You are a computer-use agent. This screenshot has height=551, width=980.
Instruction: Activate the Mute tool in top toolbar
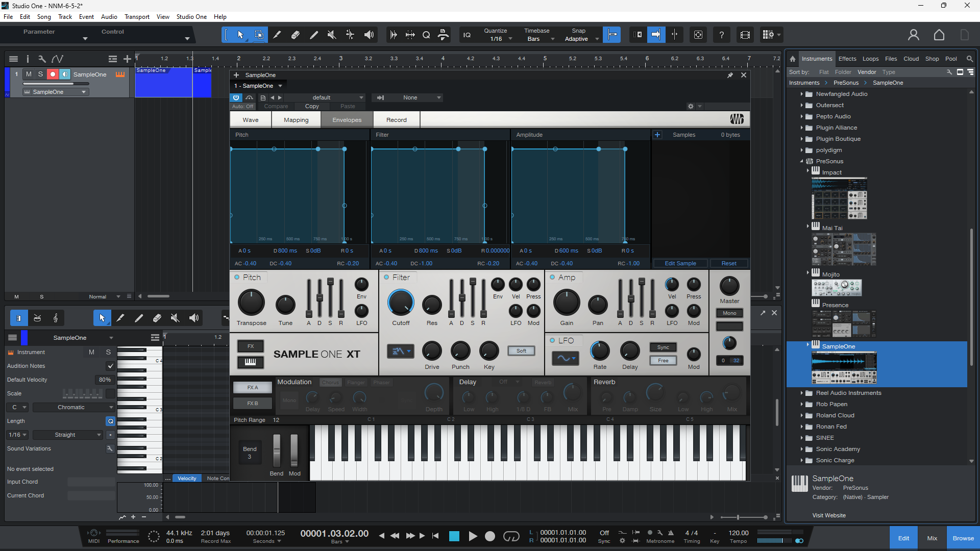tap(332, 35)
